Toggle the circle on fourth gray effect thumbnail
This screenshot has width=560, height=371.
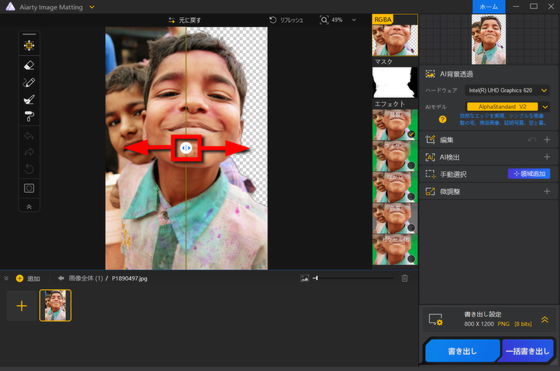411,227
